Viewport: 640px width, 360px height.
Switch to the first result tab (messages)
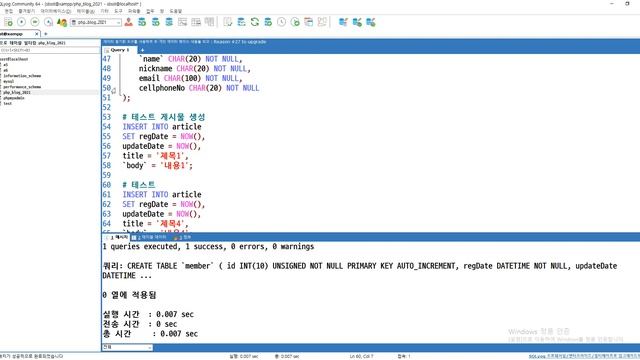(x=116, y=237)
